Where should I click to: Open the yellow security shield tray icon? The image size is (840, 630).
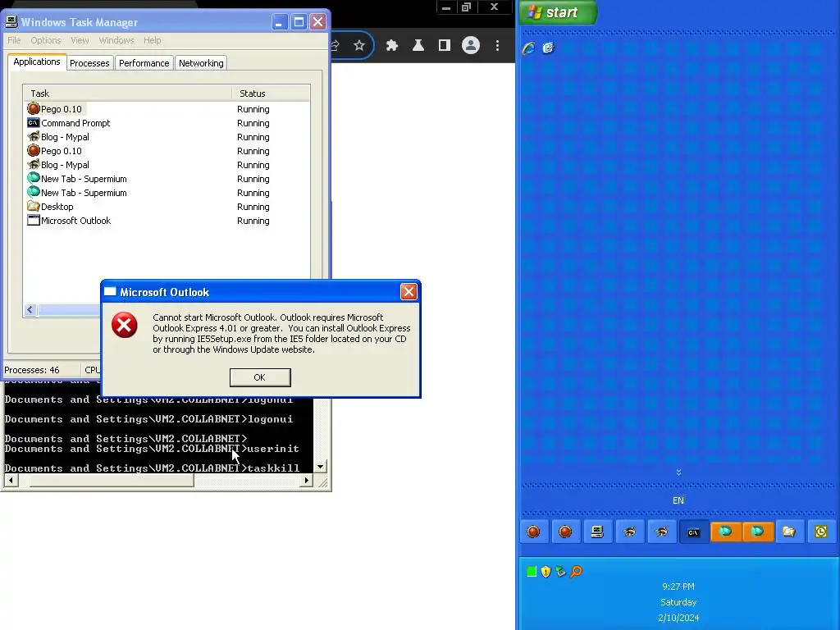click(x=546, y=572)
